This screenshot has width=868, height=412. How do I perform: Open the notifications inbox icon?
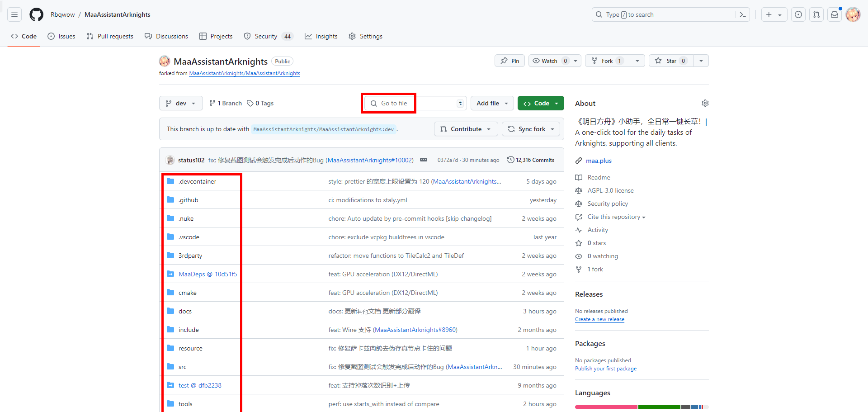pyautogui.click(x=835, y=14)
